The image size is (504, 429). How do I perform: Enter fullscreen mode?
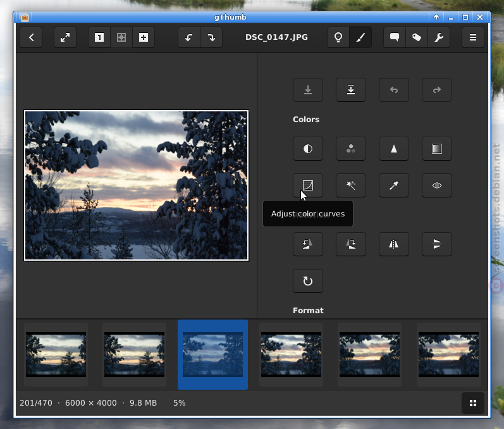(65, 37)
